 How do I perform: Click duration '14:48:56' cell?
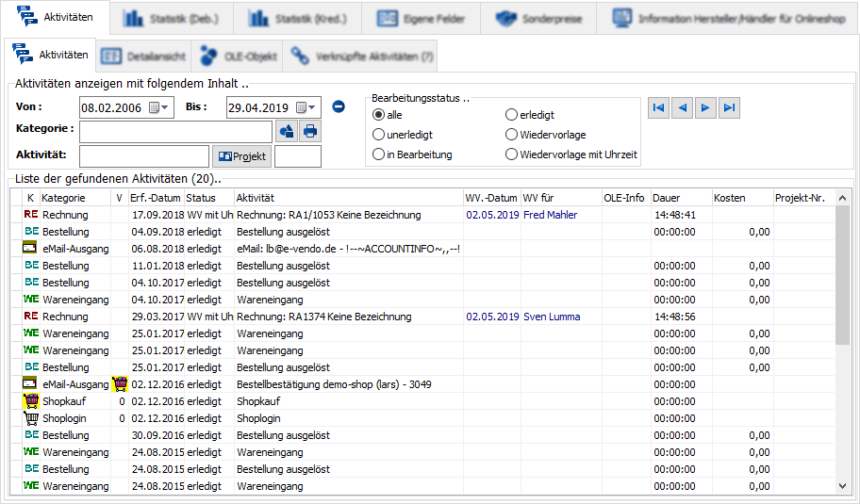click(x=675, y=317)
